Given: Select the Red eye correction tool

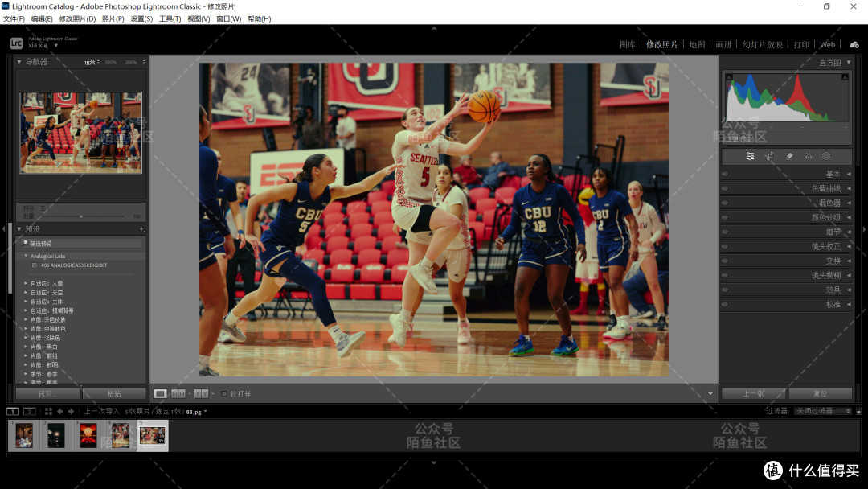Looking at the screenshot, I should 809,157.
